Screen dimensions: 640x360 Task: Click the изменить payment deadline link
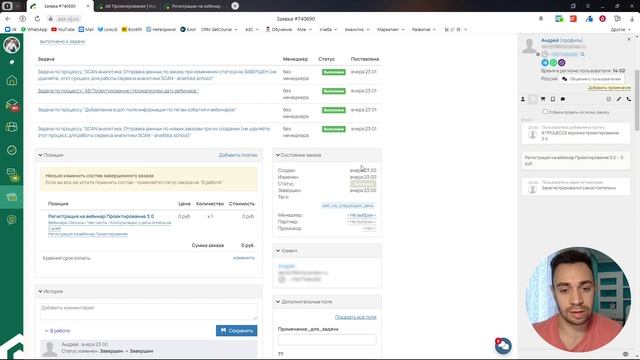point(244,258)
